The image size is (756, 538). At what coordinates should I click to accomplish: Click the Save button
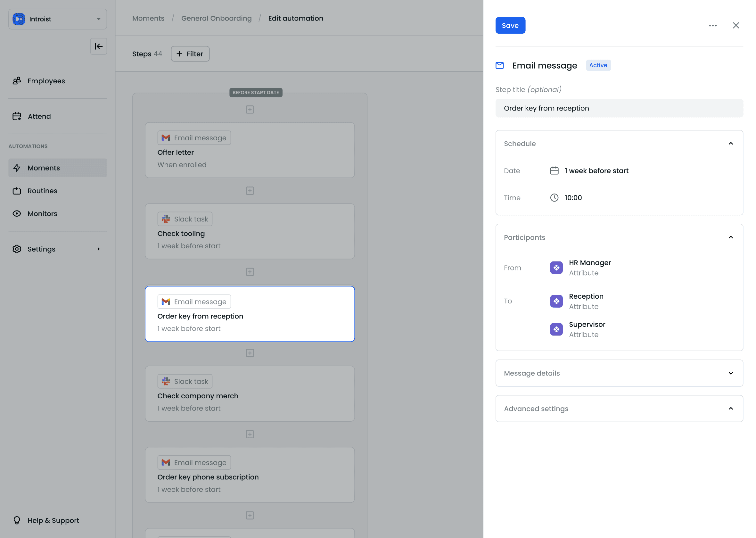510,26
